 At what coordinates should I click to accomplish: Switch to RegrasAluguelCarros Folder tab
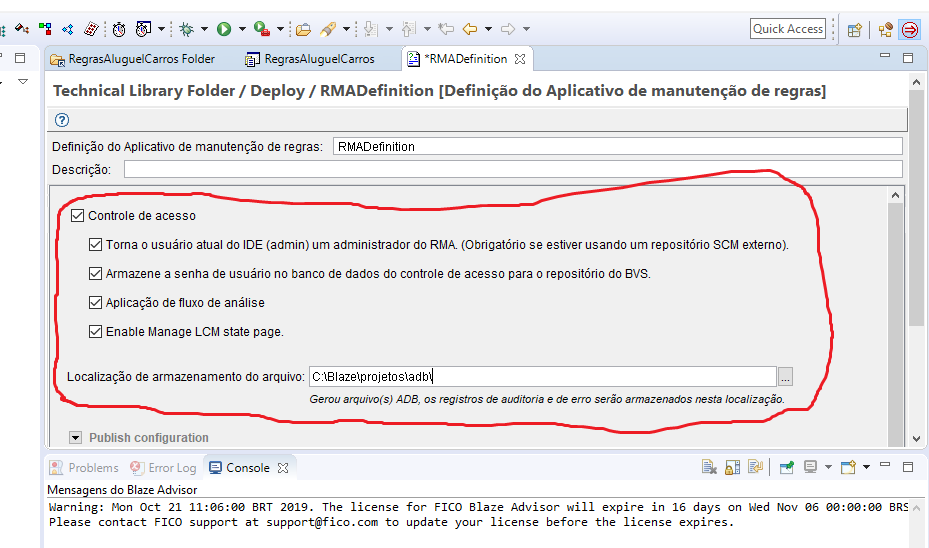tap(133, 59)
